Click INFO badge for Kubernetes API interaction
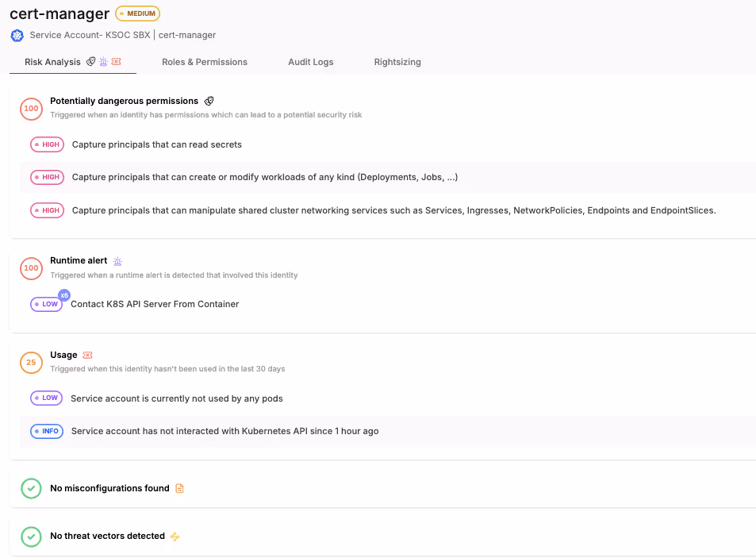Viewport: 756px width, 558px height. click(x=47, y=431)
